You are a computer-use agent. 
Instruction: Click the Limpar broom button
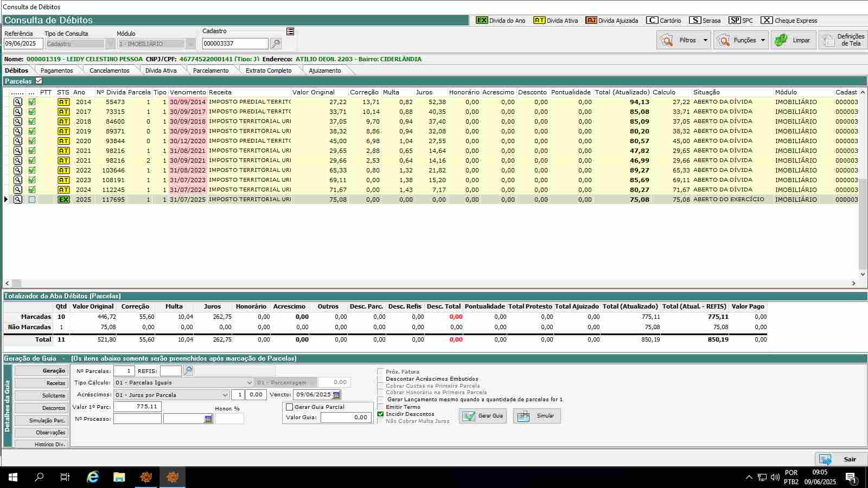pos(793,40)
